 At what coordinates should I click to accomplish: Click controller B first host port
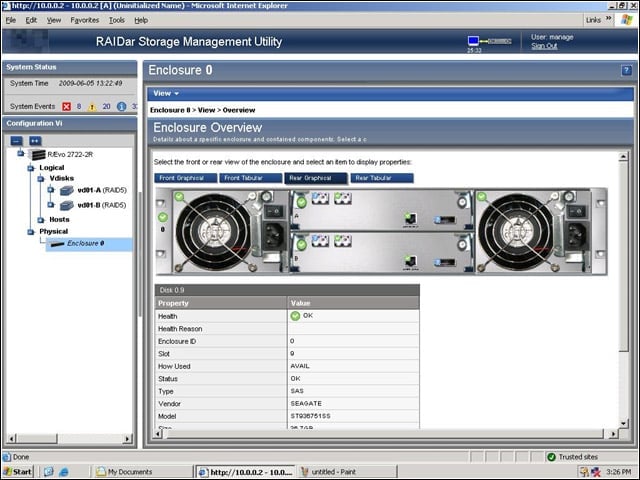[320, 241]
